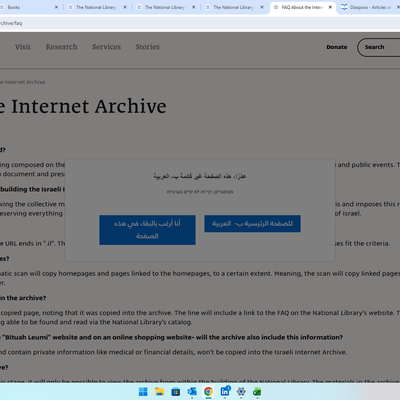Click the FAQ tab favicon

point(276,7)
